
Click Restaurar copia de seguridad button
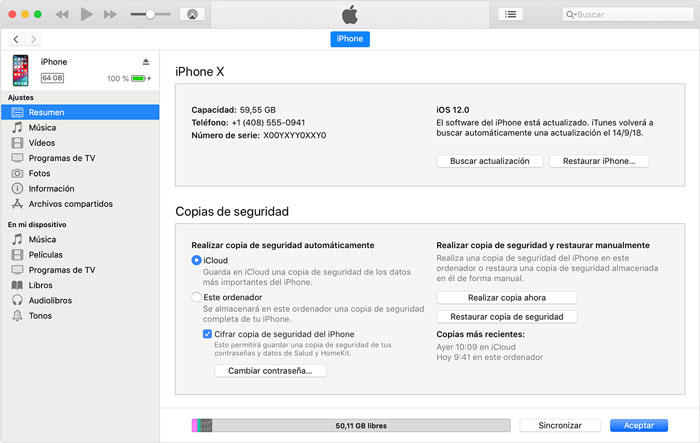tap(507, 317)
